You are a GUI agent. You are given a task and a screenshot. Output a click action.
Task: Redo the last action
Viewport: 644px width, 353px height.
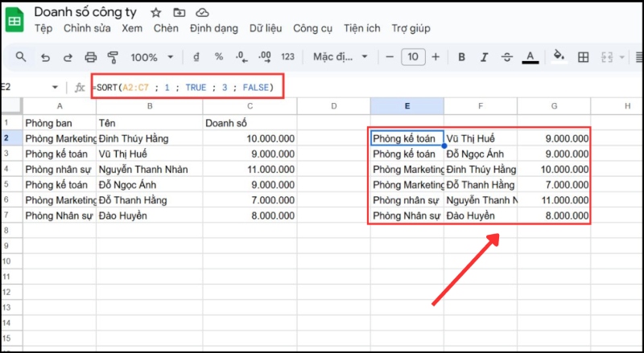pyautogui.click(x=68, y=57)
